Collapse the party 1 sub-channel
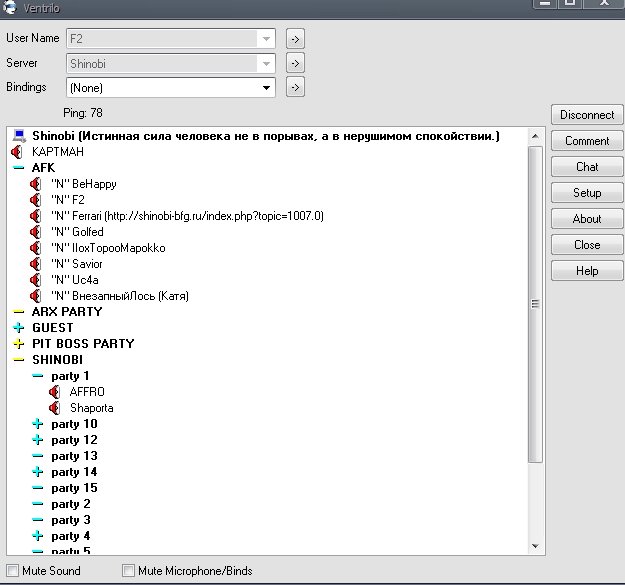625x585 pixels. tap(37, 376)
